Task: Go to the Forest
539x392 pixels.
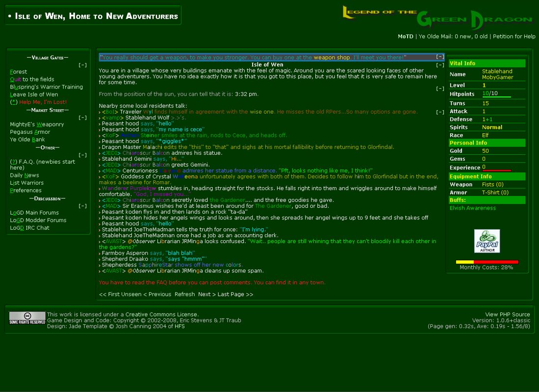Action: (x=19, y=72)
